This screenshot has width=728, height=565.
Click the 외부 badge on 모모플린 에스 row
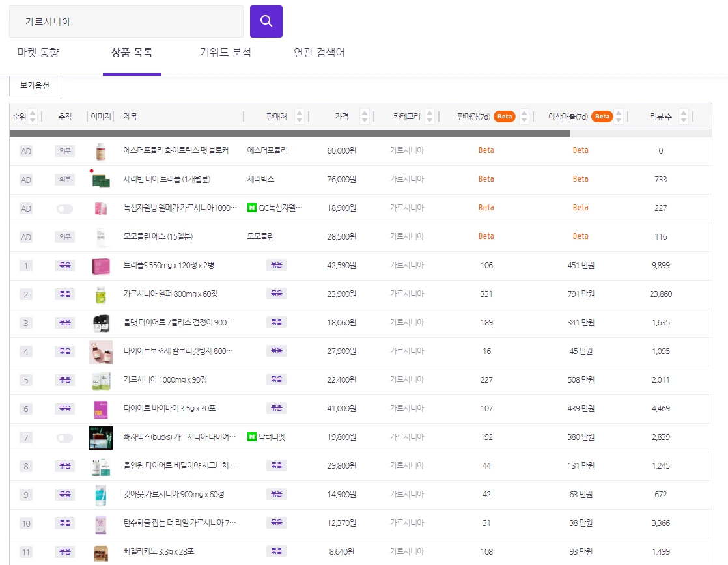pos(64,237)
